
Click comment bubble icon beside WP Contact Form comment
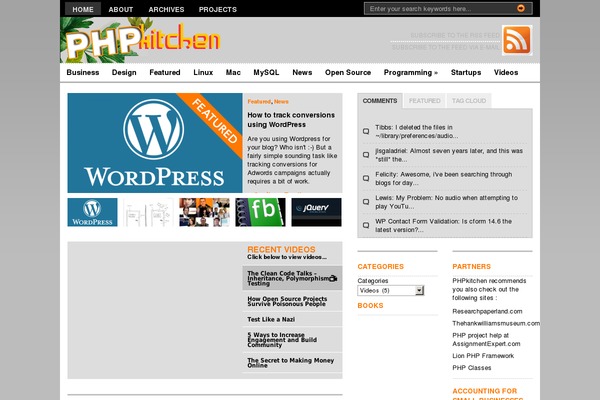[x=366, y=225]
